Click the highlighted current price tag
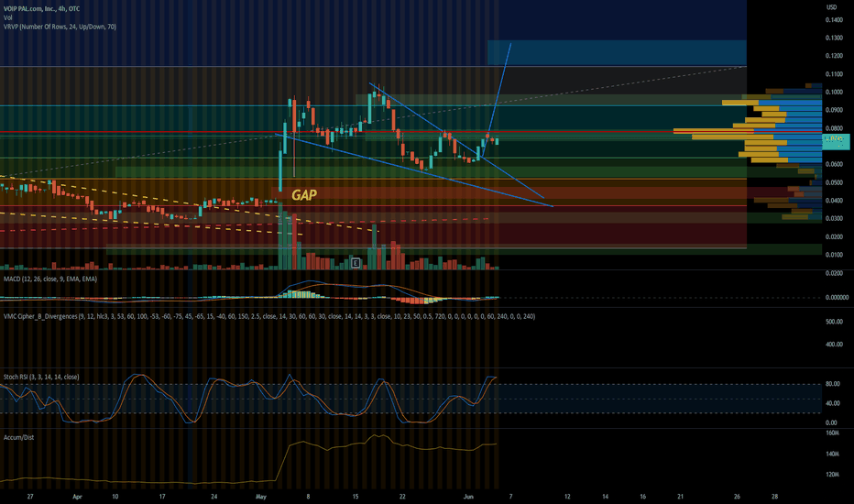 tap(835, 142)
